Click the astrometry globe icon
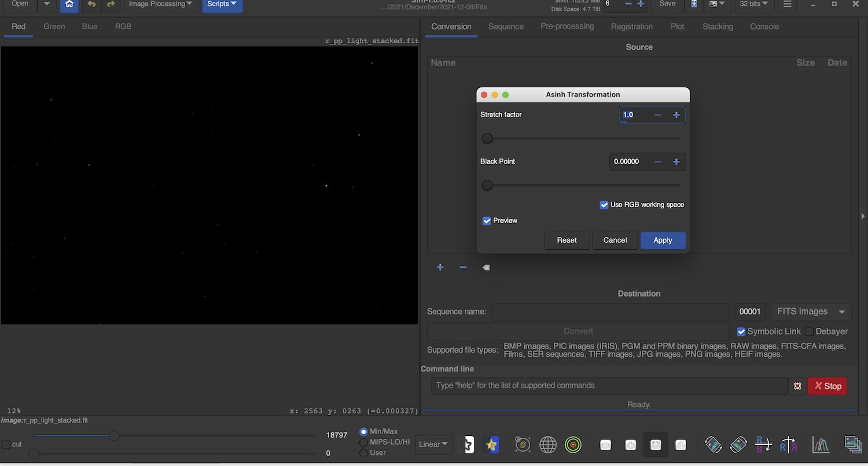The image size is (868, 466). [548, 444]
